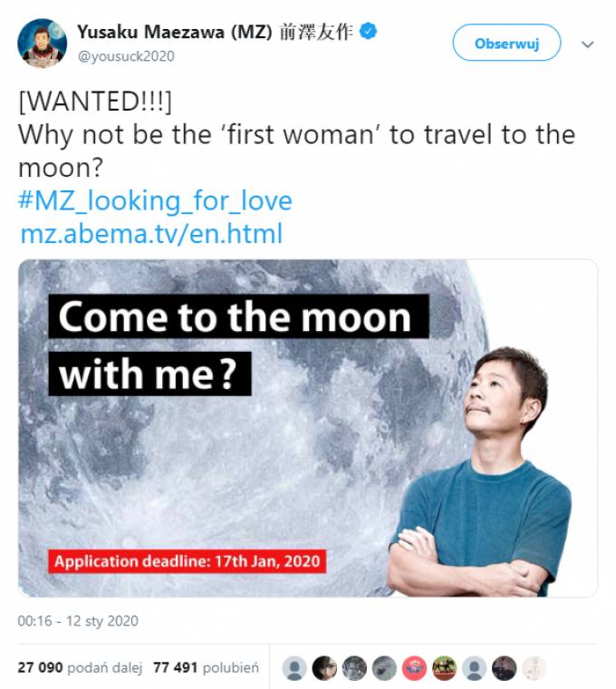Open Yusaku Maezawa's profile avatar

pyautogui.click(x=43, y=44)
